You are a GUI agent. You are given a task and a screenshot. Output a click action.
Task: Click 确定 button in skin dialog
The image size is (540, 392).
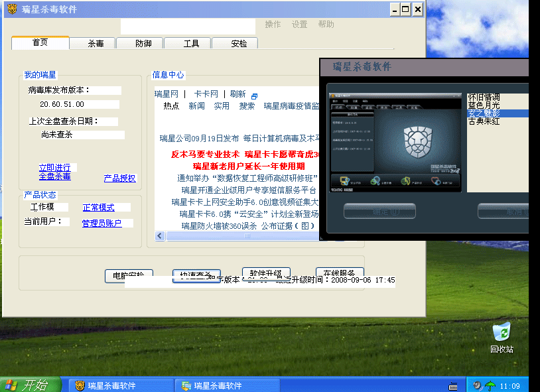point(380,211)
